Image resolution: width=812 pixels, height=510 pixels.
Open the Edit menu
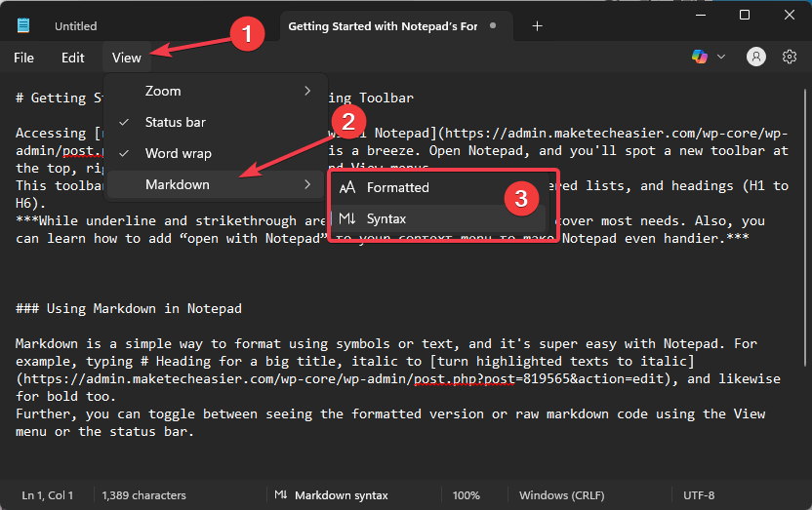coord(72,58)
